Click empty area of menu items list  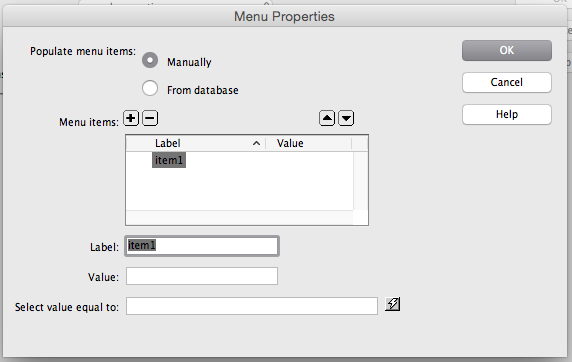239,190
